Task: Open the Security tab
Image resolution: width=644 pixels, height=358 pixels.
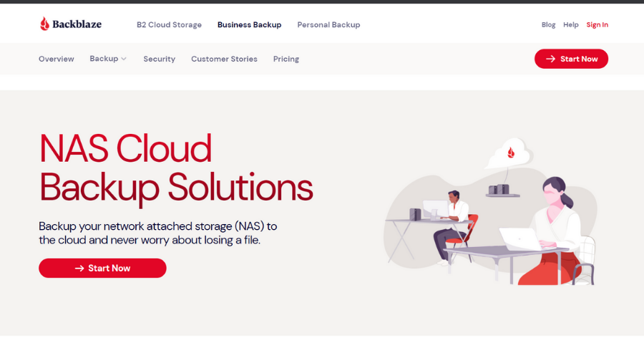Action: pyautogui.click(x=160, y=59)
